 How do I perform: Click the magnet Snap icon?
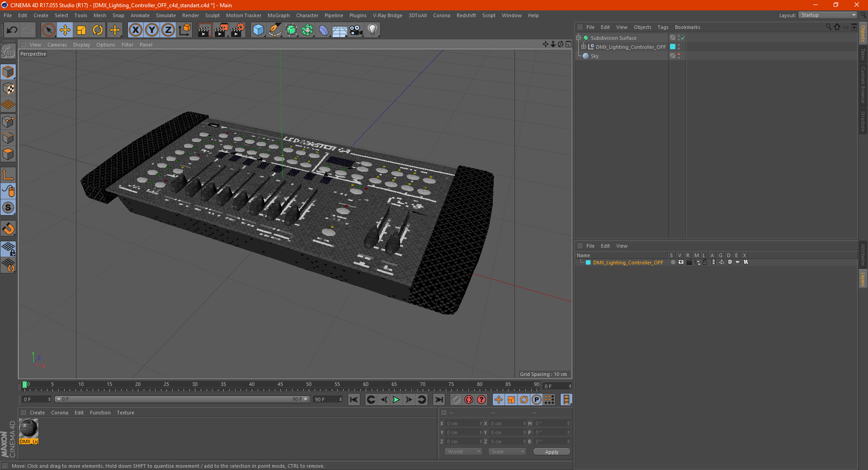(x=9, y=229)
